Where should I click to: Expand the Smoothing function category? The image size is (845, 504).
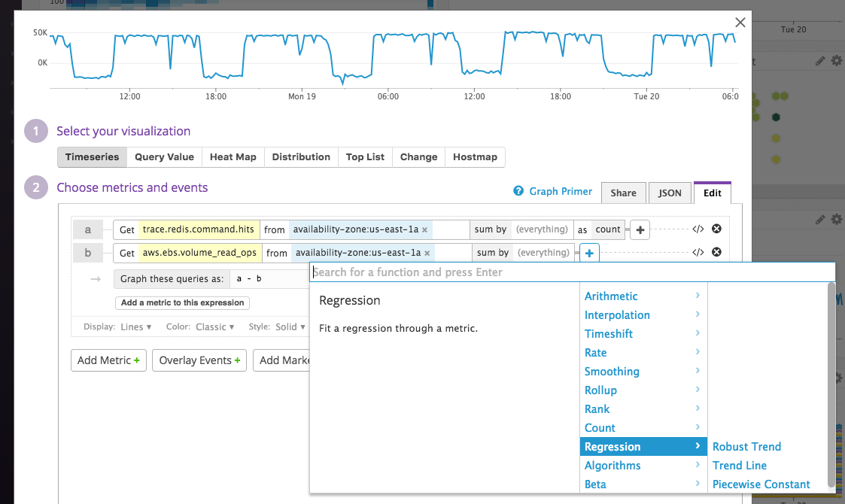(x=612, y=371)
